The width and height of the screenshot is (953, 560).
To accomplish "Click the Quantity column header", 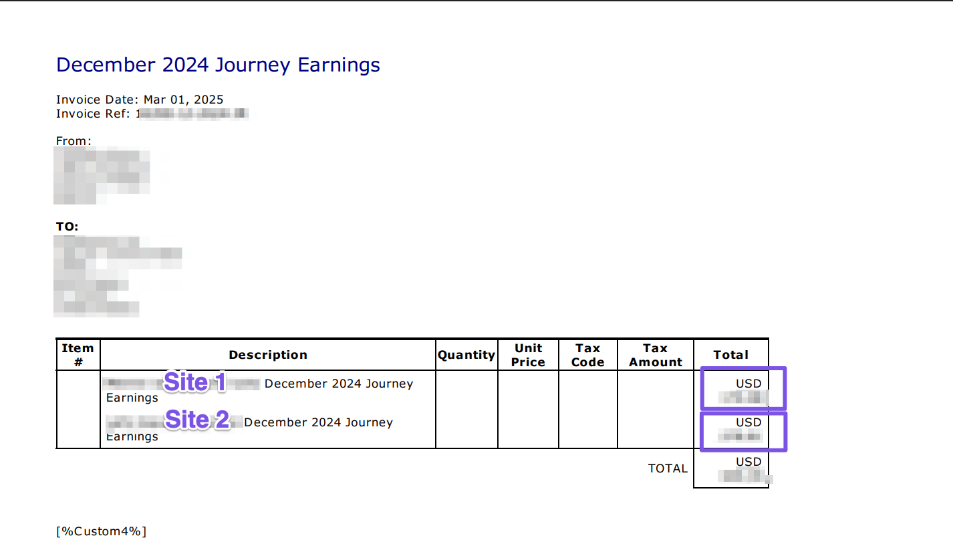I will point(466,355).
